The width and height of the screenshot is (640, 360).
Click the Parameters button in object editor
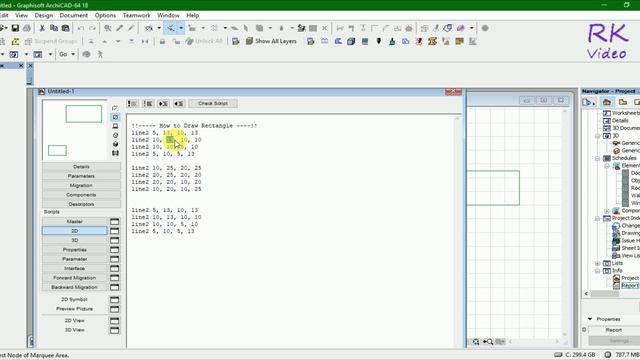click(x=81, y=176)
